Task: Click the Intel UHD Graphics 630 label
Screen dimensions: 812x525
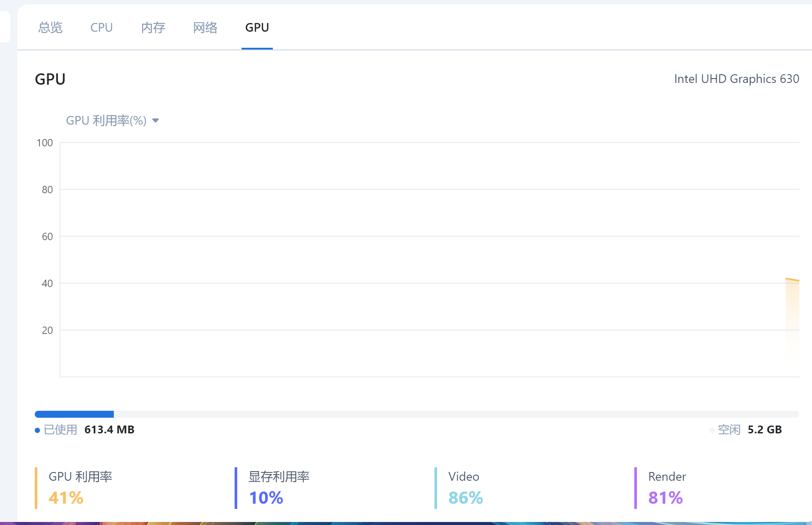Action: (x=736, y=79)
